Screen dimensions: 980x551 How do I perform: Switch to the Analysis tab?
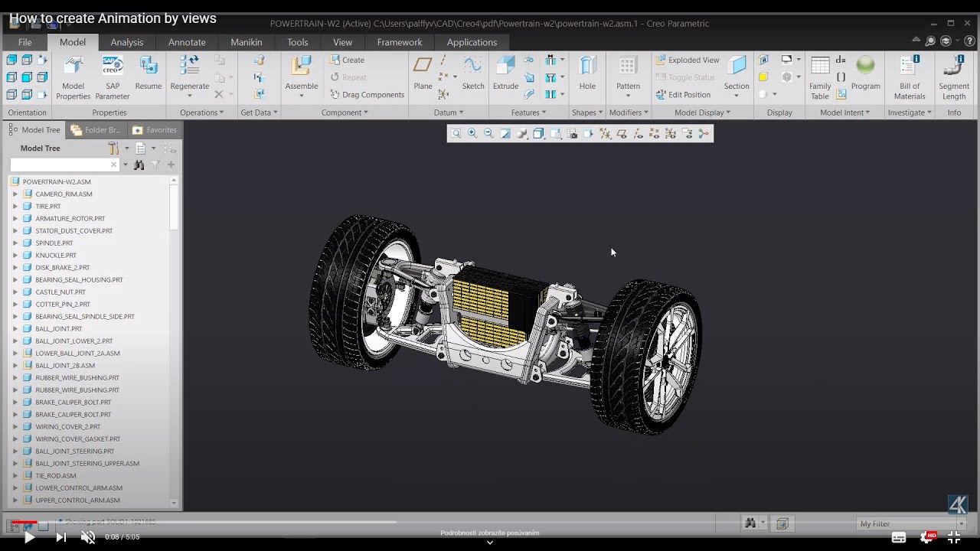[127, 42]
